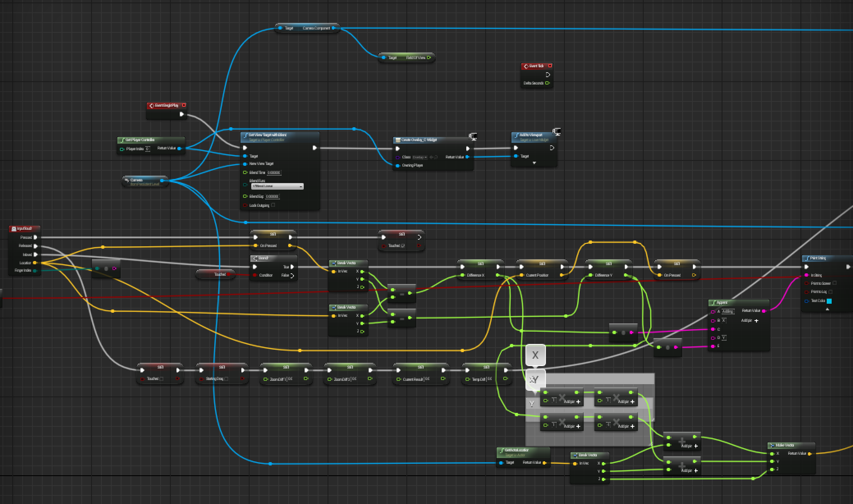The height and width of the screenshot is (504, 853).
Task: Click the branch icon on the Branch node
Action: pos(256,259)
